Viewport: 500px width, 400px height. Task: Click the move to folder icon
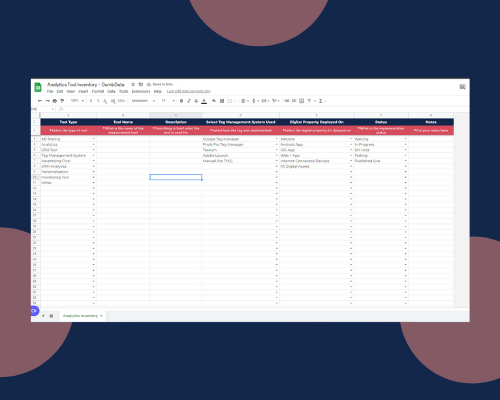click(x=141, y=85)
